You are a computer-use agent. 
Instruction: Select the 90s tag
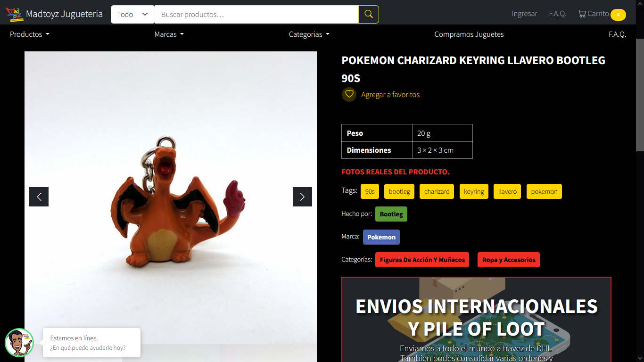370,191
